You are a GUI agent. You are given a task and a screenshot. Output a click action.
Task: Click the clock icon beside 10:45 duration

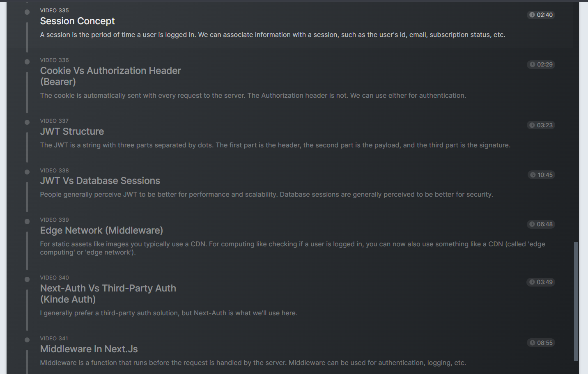pyautogui.click(x=533, y=175)
